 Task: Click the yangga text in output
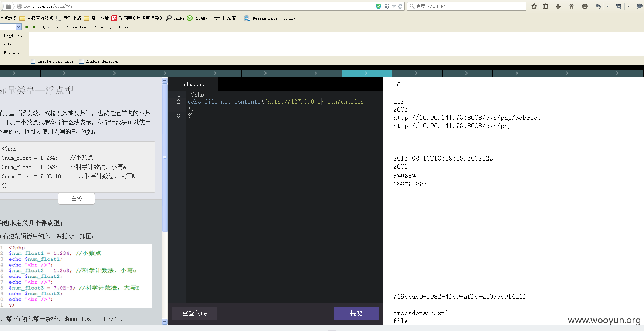404,175
